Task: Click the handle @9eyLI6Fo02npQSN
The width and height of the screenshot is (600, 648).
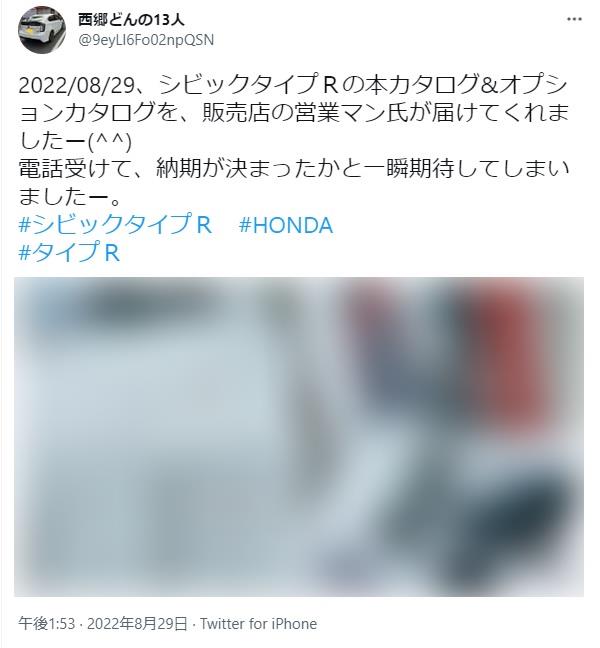Action: pyautogui.click(x=146, y=40)
